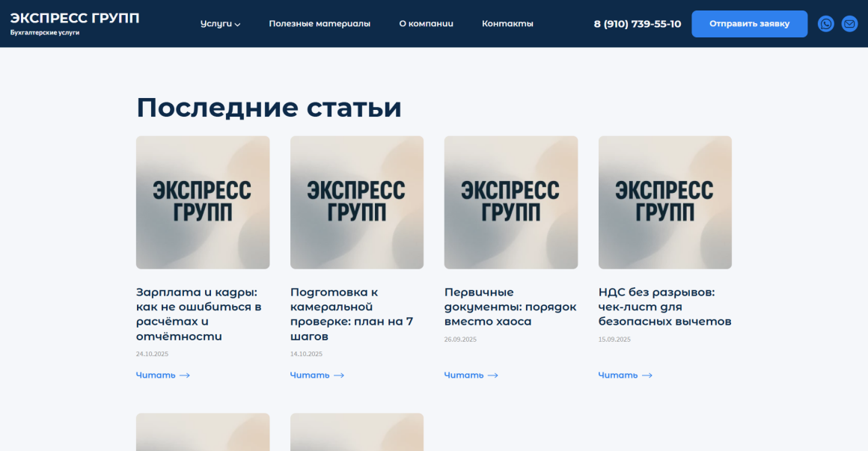The width and height of the screenshot is (868, 451).
Task: Open Полезные материалы menu item
Action: pos(320,24)
